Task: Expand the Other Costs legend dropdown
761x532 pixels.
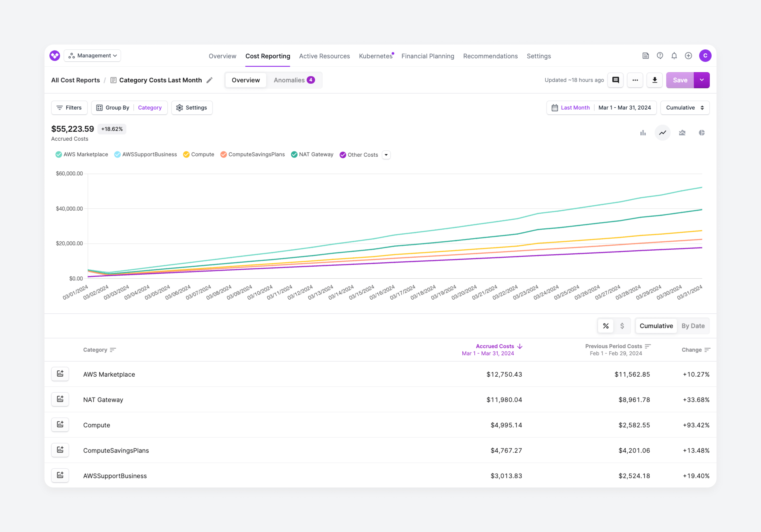Action: click(386, 155)
